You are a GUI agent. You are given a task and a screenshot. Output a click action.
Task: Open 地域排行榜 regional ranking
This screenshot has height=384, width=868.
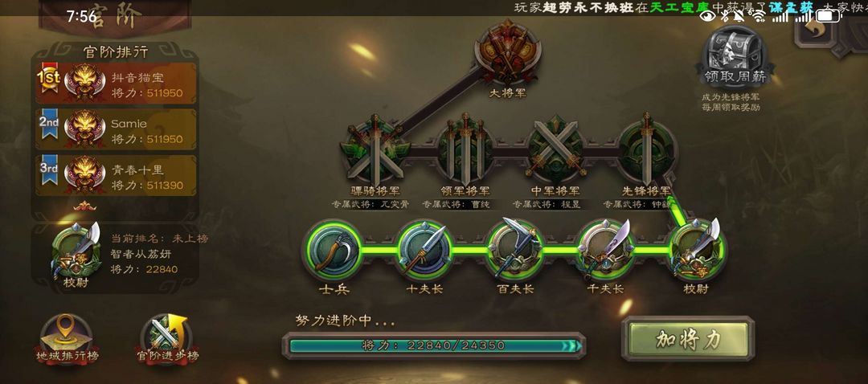(x=67, y=338)
